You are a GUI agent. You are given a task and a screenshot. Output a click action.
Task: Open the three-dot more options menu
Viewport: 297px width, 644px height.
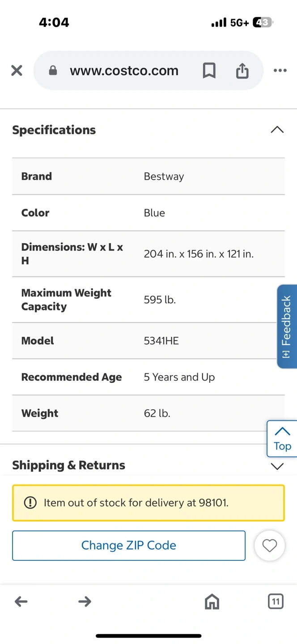[x=280, y=71]
